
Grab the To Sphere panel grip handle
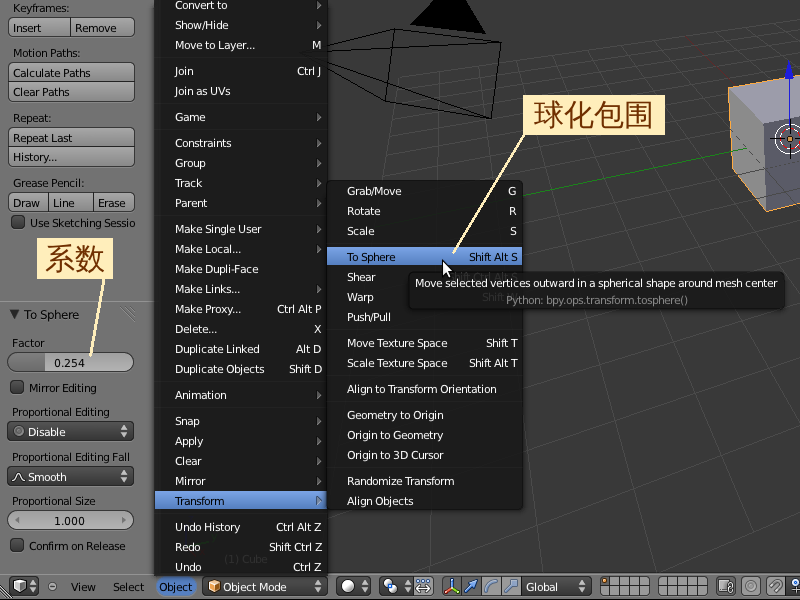128,314
